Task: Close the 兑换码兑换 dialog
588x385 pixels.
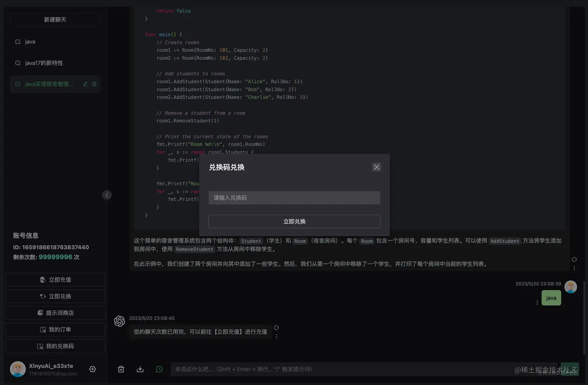Action: [x=376, y=167]
